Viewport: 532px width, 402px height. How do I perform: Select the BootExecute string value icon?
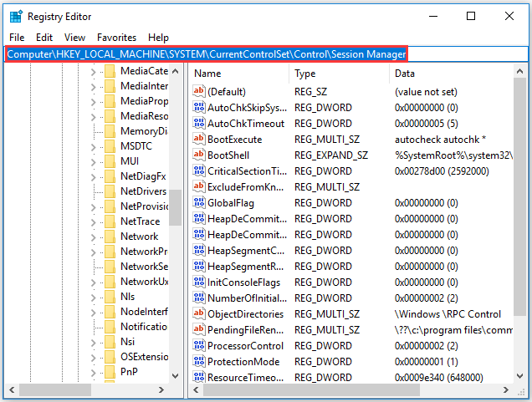coord(199,140)
